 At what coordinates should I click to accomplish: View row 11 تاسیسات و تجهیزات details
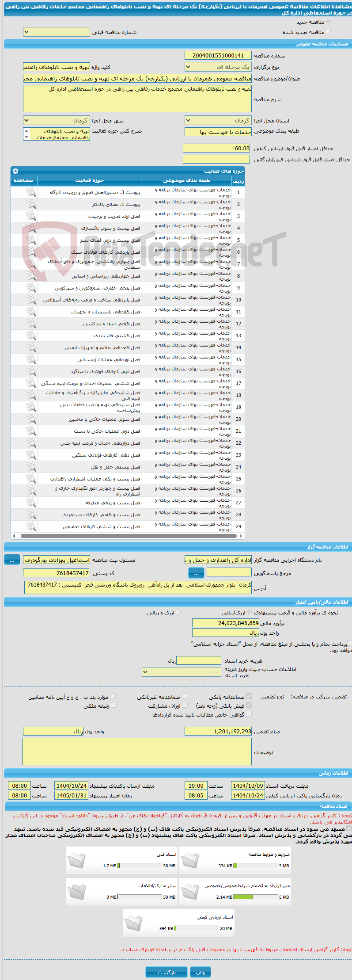point(31,312)
